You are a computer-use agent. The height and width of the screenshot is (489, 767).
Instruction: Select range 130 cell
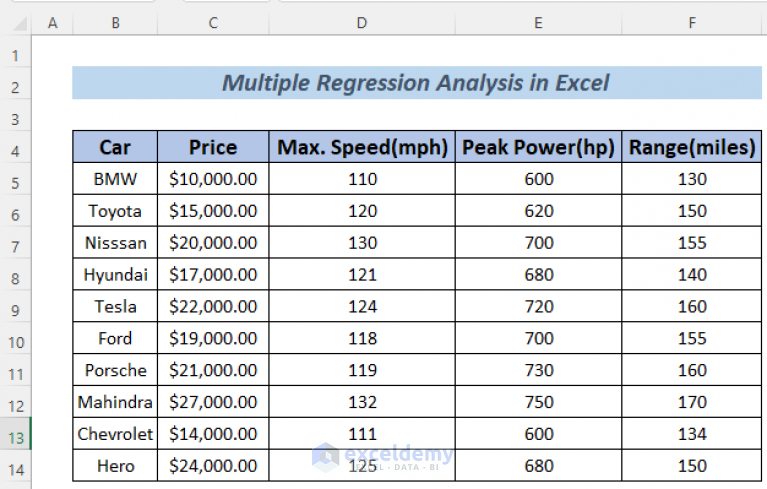[x=692, y=179]
